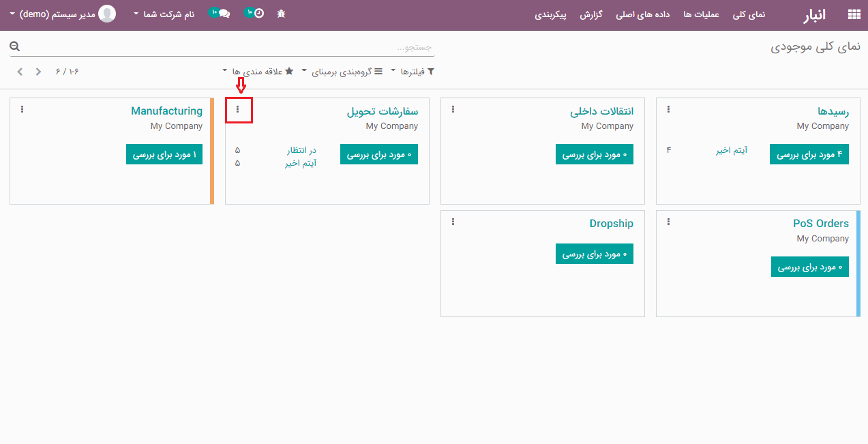This screenshot has width=868, height=444.
Task: Open the انتقالات داخلی card options menu
Action: point(453,109)
